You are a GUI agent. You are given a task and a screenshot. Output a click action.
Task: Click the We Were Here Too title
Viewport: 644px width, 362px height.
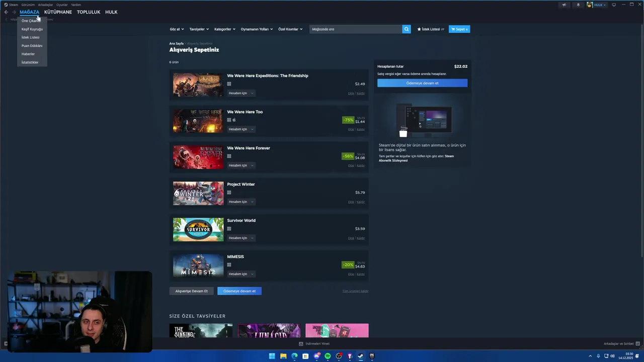(245, 112)
